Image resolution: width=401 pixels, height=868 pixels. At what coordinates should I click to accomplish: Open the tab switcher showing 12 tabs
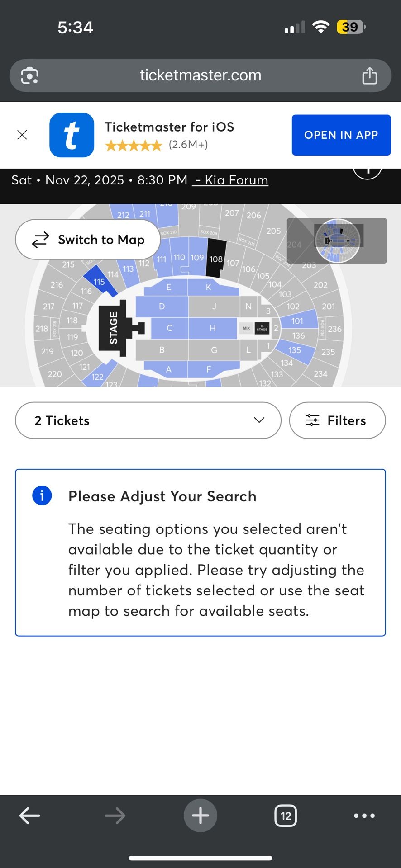tap(286, 816)
